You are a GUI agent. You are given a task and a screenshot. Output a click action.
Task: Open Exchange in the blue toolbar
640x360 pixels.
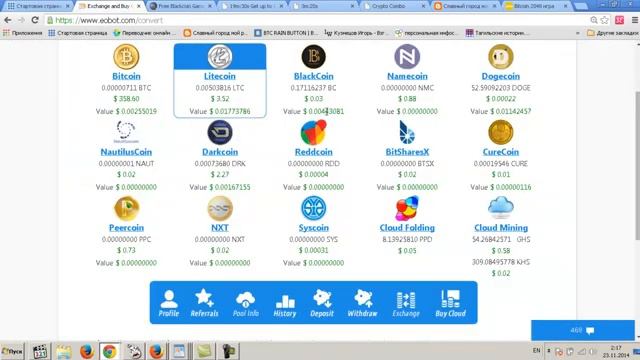click(x=406, y=304)
